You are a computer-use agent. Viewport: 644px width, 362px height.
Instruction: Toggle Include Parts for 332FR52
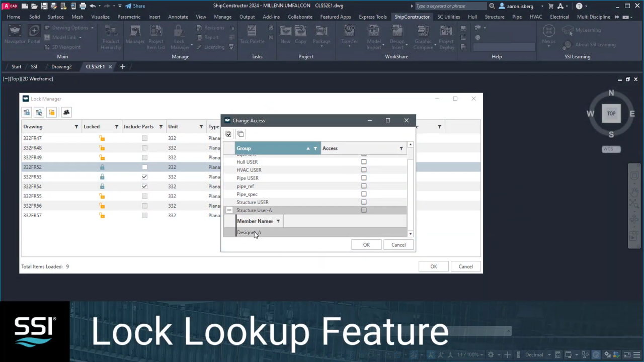(144, 167)
